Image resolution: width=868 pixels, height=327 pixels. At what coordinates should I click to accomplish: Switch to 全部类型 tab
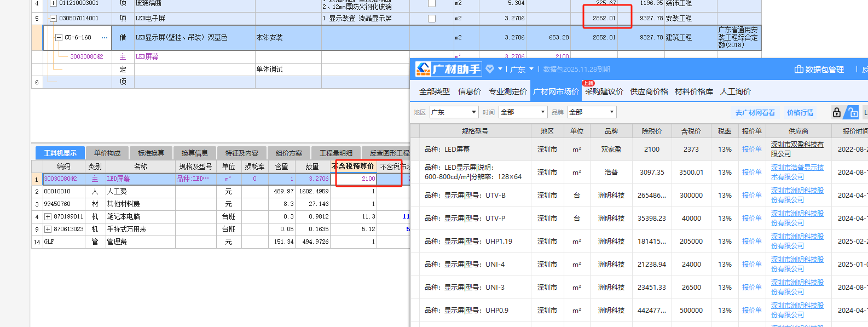point(435,91)
